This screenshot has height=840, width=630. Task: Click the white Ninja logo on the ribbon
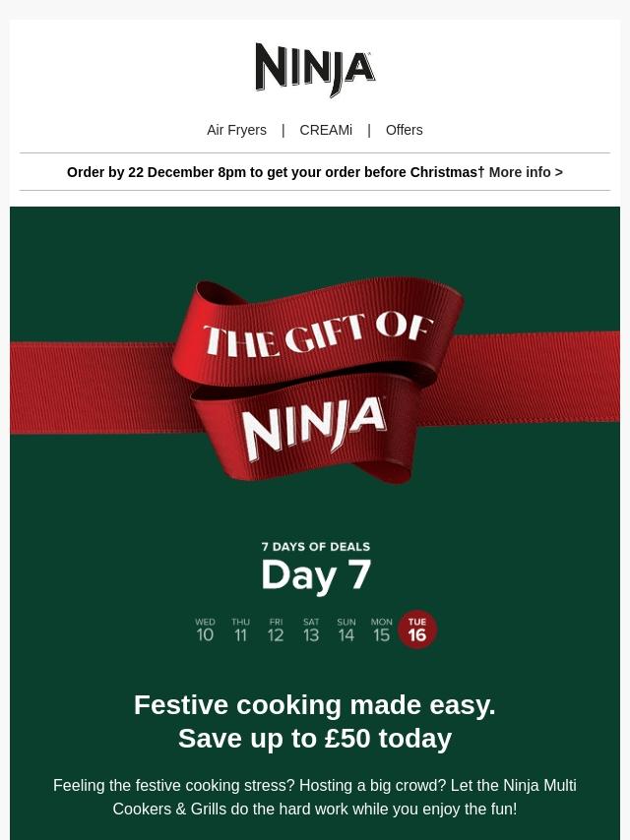pos(314,430)
